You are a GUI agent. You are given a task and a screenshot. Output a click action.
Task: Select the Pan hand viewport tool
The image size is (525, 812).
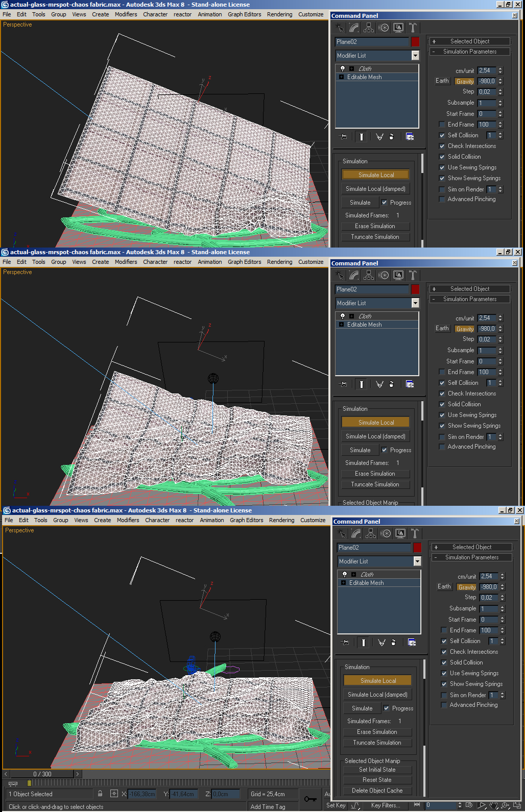point(494,805)
